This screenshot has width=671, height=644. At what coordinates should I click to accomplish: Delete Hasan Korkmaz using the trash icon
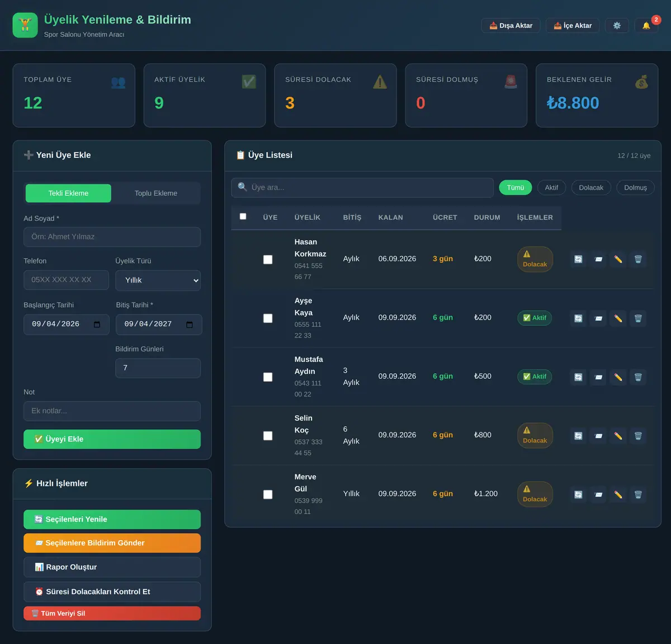pos(638,259)
